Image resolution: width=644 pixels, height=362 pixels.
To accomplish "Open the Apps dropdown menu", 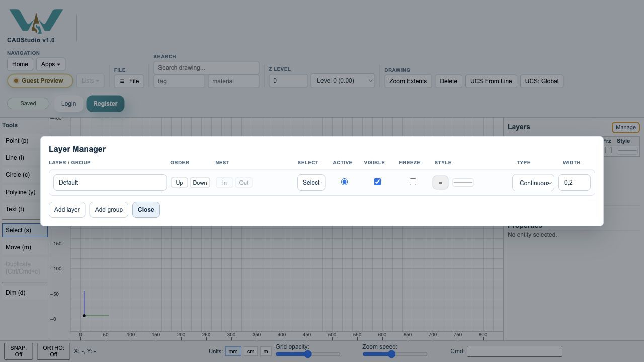I will tap(50, 64).
